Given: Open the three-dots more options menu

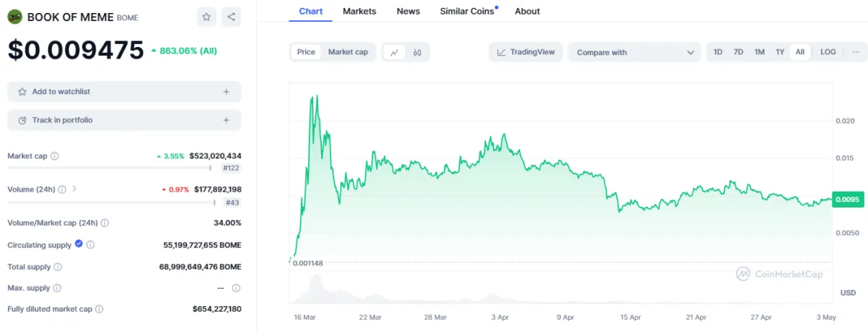Looking at the screenshot, I should pos(856,52).
